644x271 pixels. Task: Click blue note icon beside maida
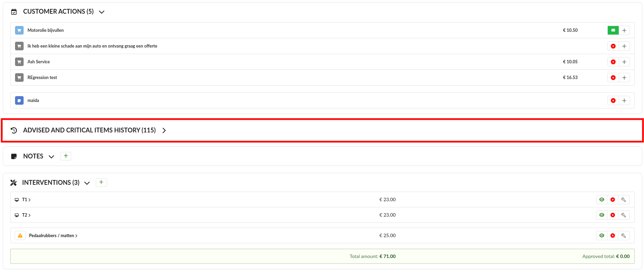click(x=19, y=101)
